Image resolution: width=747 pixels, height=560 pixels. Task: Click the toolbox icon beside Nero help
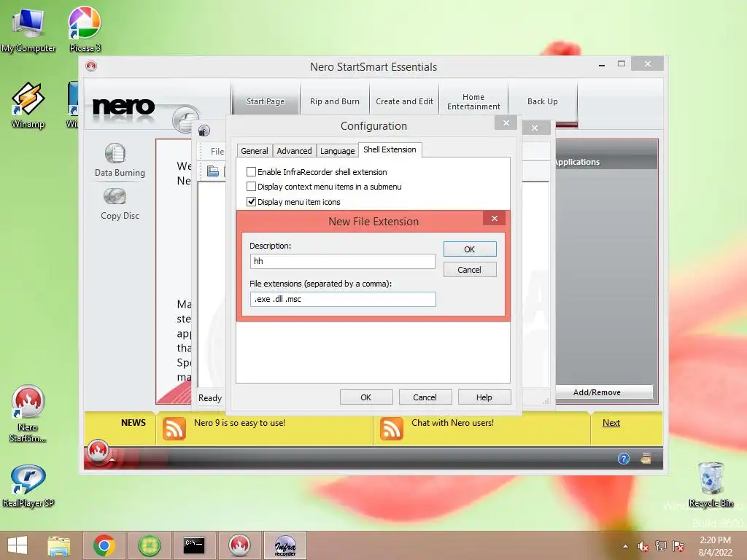pyautogui.click(x=646, y=459)
